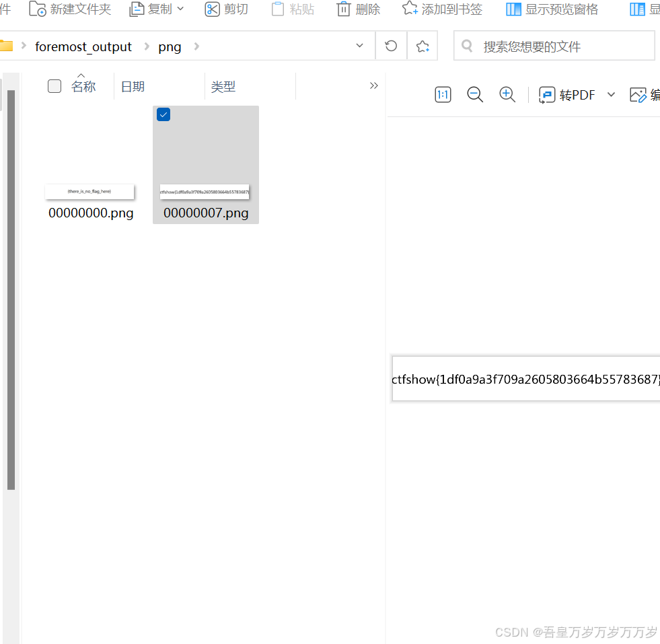The width and height of the screenshot is (660, 644).
Task: Click the favorite star icon beside refresh
Action: pos(423,46)
